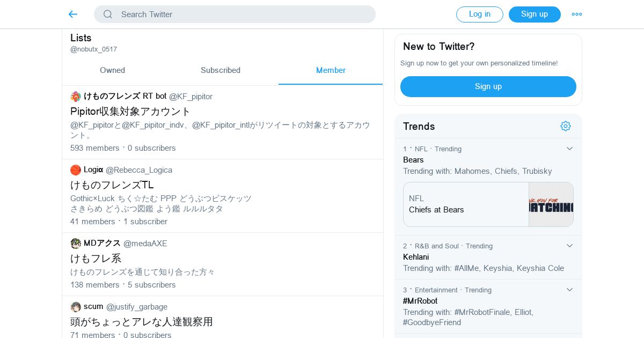
Task: Open the Trends settings gear
Action: tap(566, 126)
